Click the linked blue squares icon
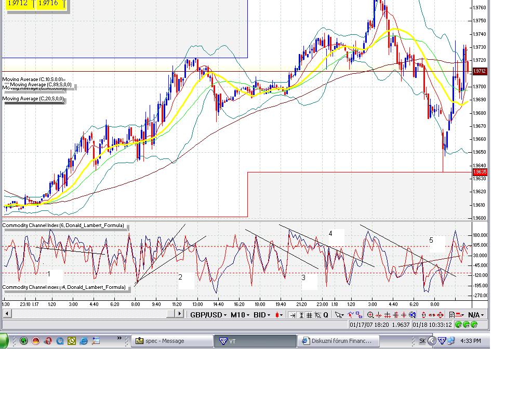The image size is (532, 399). click(359, 315)
